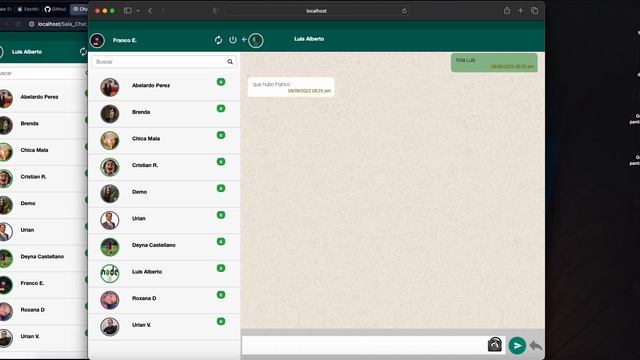
Task: Click green badge next to Abelardo Perez
Action: [x=221, y=82]
